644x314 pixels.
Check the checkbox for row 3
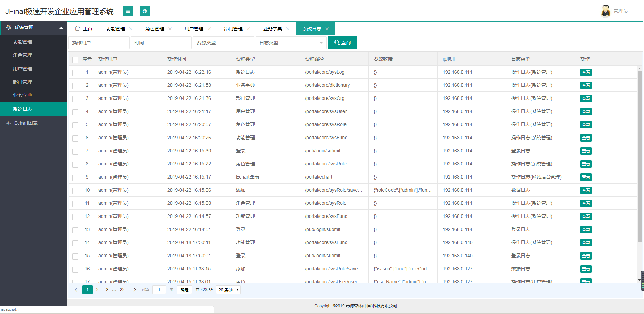75,99
